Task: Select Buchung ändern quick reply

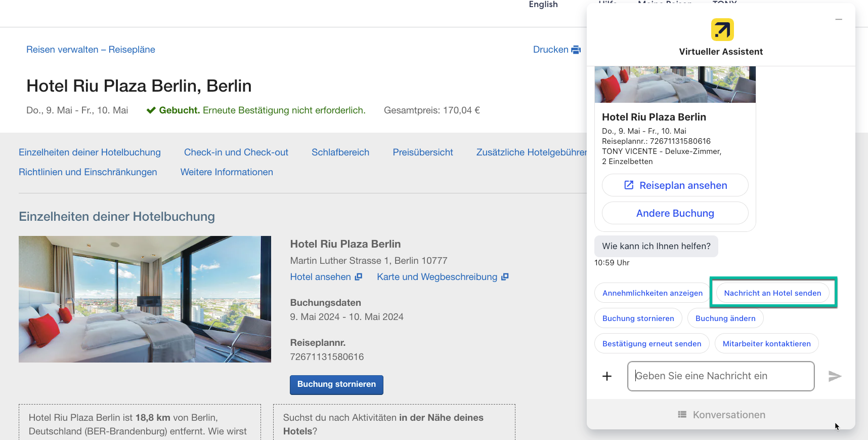Action: [725, 318]
